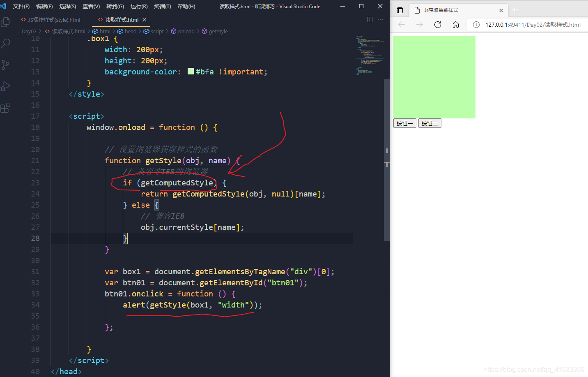
Task: Click the script breadcrumb segment
Action: [157, 31]
